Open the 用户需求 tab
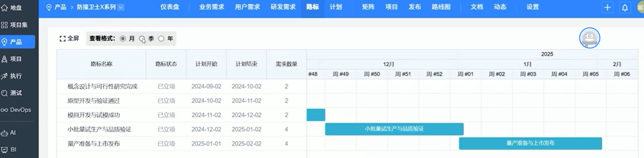 coord(247,7)
